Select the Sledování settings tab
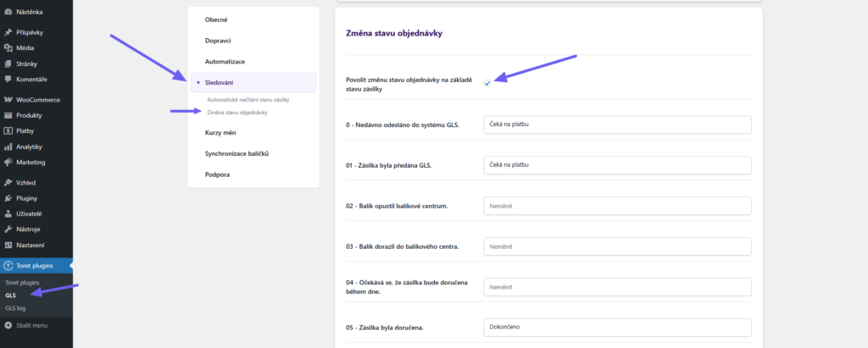The height and width of the screenshot is (348, 868). pyautogui.click(x=253, y=82)
